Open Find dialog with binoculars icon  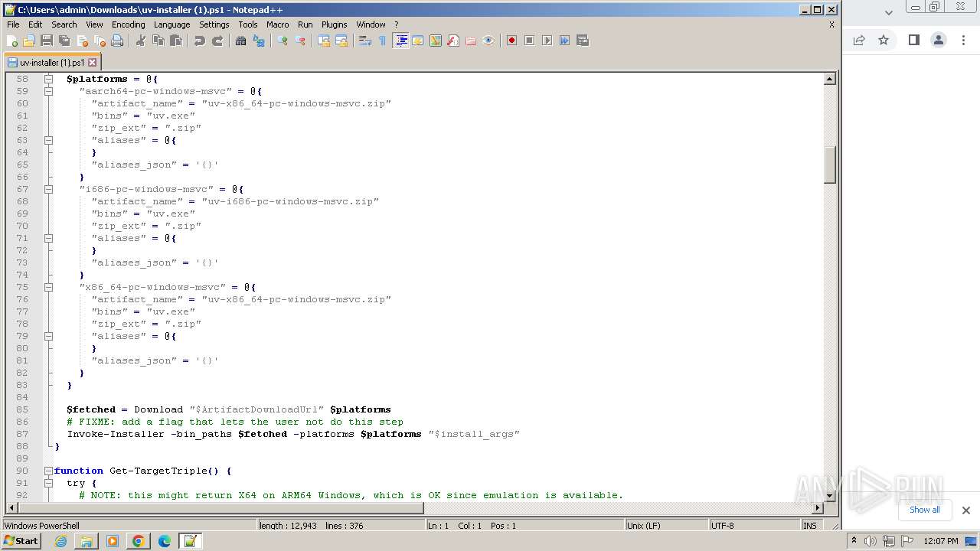(x=241, y=41)
